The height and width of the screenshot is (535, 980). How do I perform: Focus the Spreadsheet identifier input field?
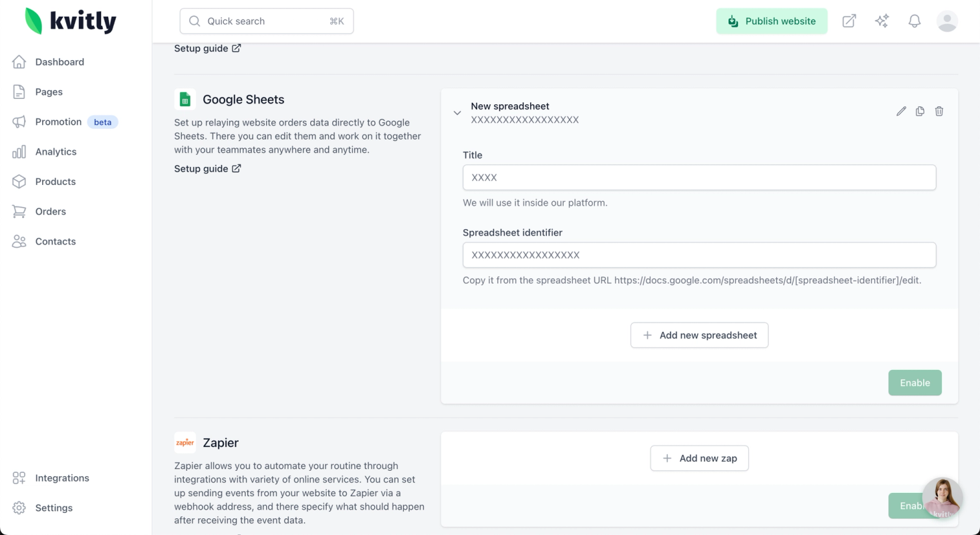[699, 255]
